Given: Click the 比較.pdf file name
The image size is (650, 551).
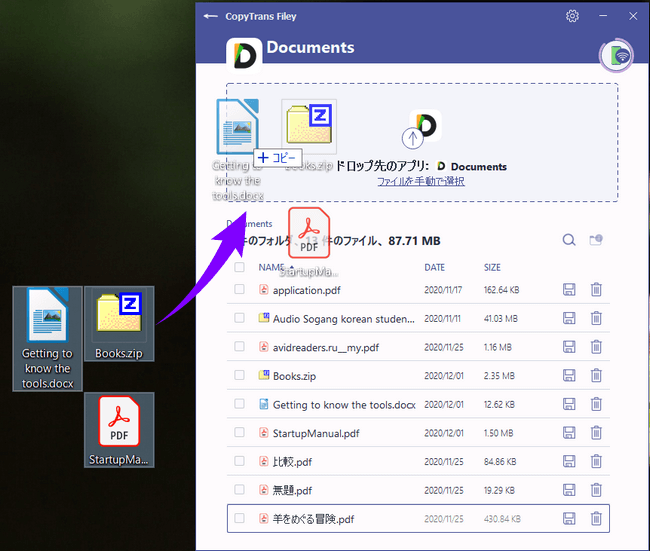Looking at the screenshot, I should pos(292,462).
